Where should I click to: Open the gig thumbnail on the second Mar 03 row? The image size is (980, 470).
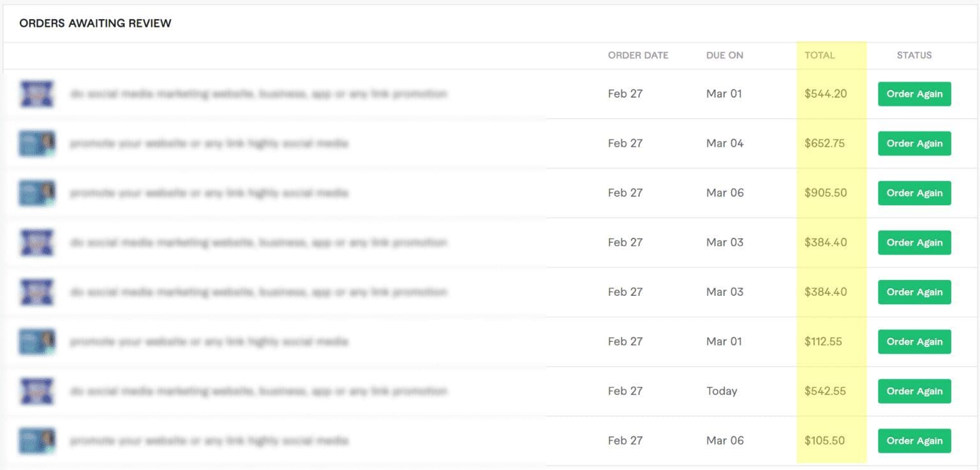pos(36,291)
